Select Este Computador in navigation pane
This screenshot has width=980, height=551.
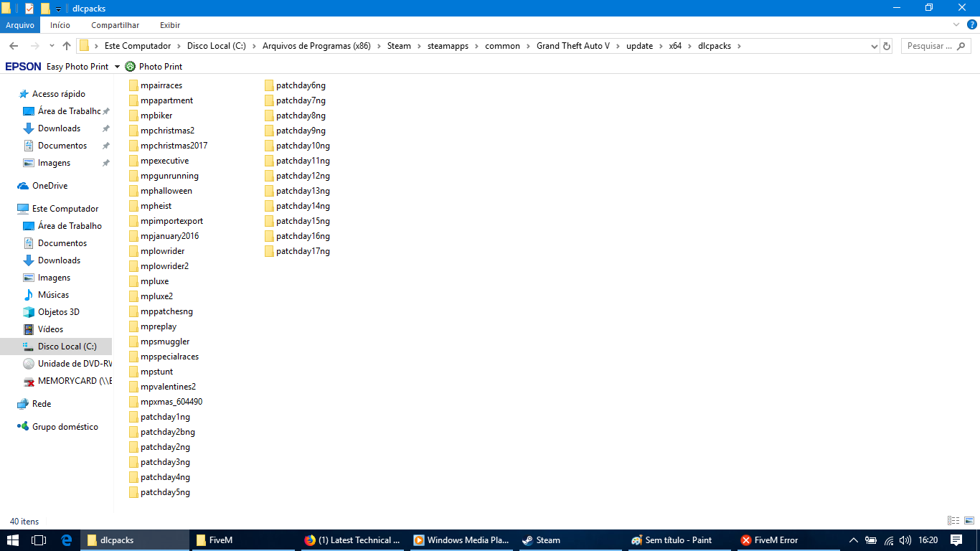(65, 209)
